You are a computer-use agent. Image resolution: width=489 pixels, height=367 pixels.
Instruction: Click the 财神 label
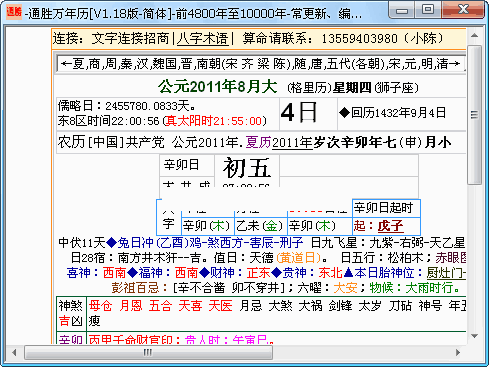[x=222, y=273]
